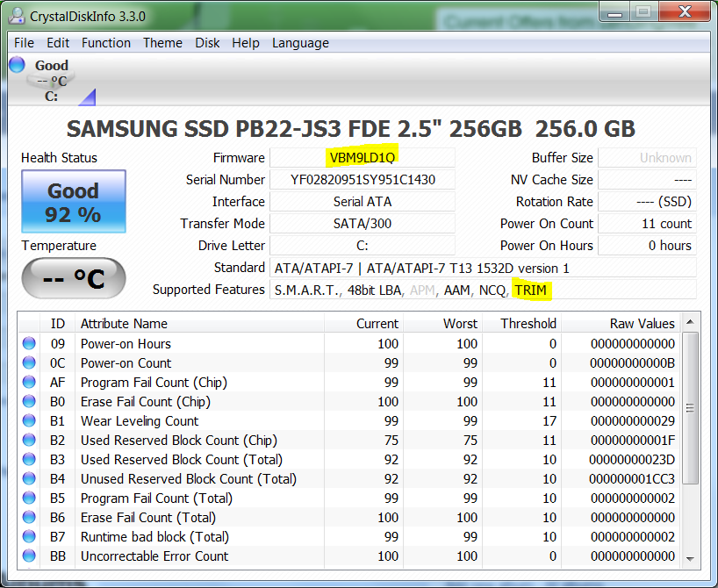718x588 pixels.
Task: Click the Power On Count value field
Action: [647, 224]
